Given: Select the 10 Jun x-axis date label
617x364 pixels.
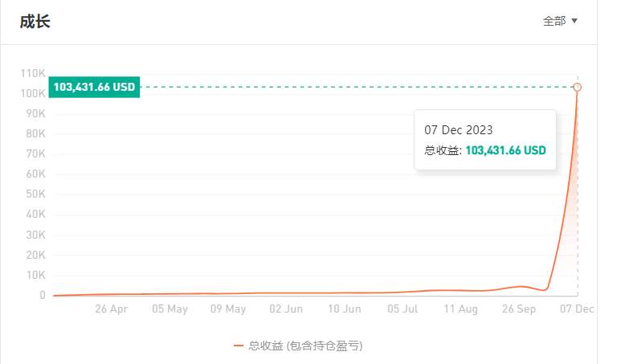Looking at the screenshot, I should (x=345, y=309).
